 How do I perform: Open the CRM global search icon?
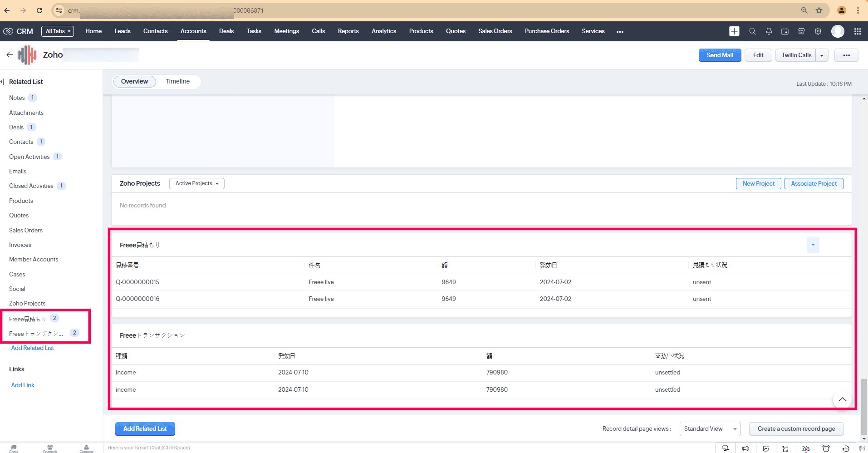coord(752,31)
